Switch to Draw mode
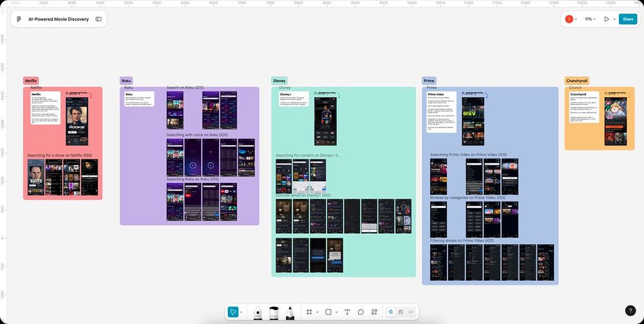 391,312
